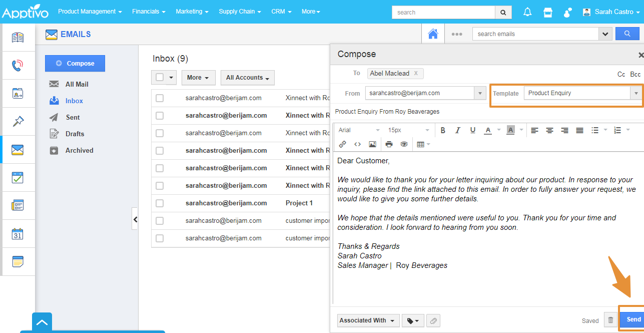Check the checkbox beside the Project 1 email
Viewport: 644px width, 333px height.
pyautogui.click(x=160, y=203)
